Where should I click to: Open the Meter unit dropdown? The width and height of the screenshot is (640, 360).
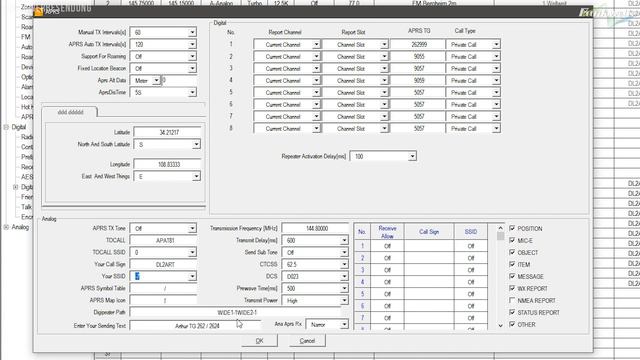(x=156, y=80)
